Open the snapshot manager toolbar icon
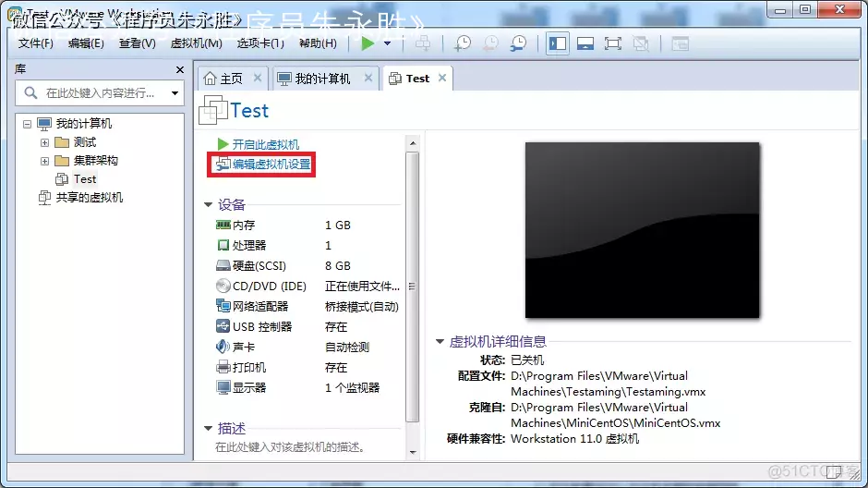868x488 pixels. point(519,43)
